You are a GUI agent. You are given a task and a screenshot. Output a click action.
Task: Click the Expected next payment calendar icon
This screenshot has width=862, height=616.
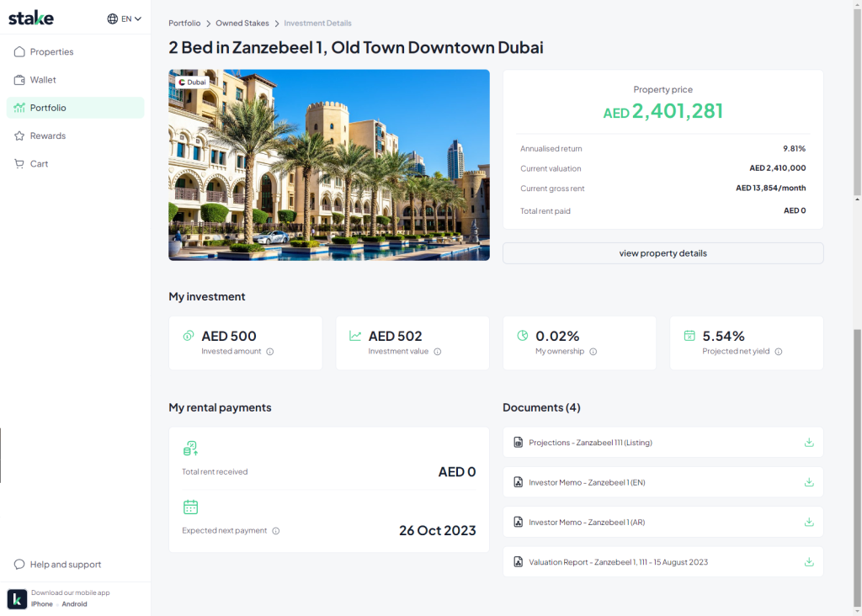[x=190, y=507]
